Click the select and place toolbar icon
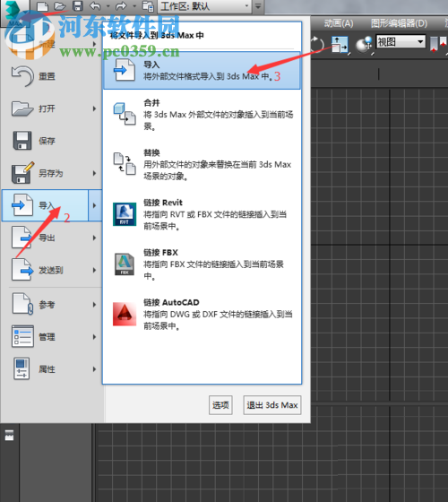The width and height of the screenshot is (448, 502). point(340,44)
